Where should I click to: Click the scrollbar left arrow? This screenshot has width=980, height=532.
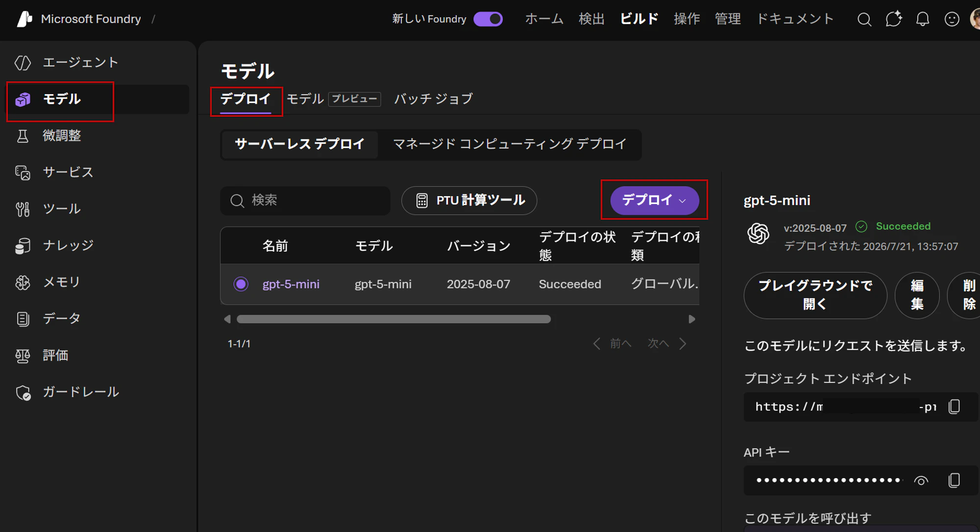click(227, 319)
